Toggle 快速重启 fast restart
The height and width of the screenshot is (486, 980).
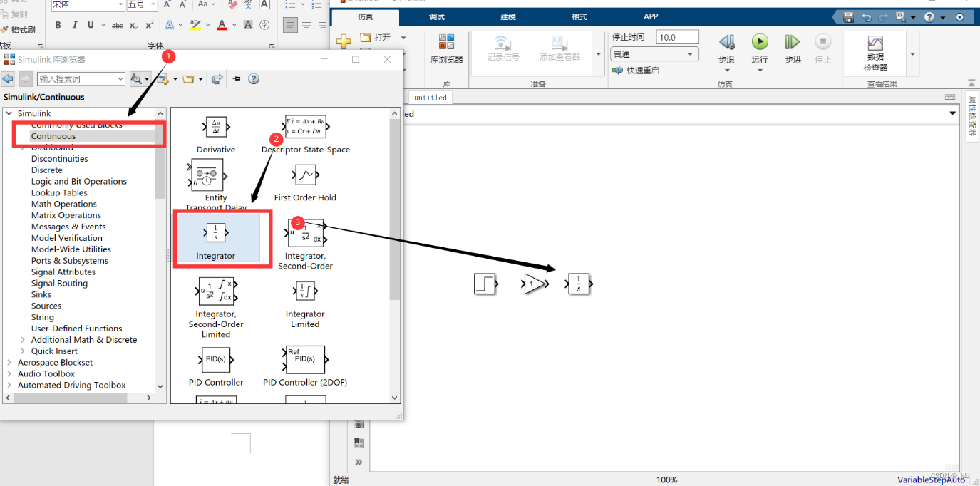pos(636,70)
